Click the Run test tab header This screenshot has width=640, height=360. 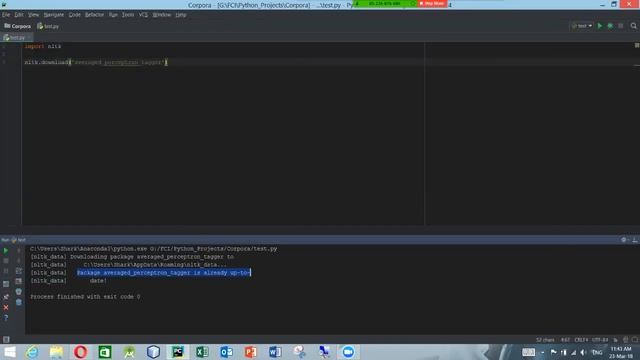[x=14, y=240]
